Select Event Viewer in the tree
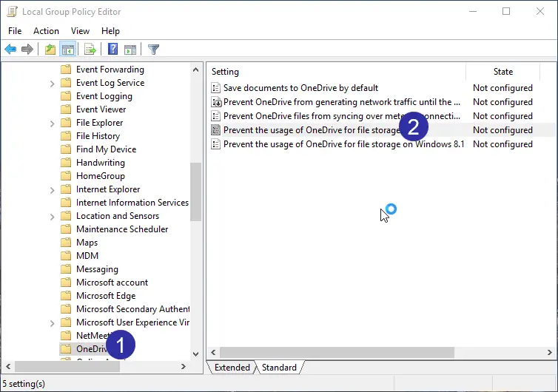The width and height of the screenshot is (558, 392). (101, 109)
